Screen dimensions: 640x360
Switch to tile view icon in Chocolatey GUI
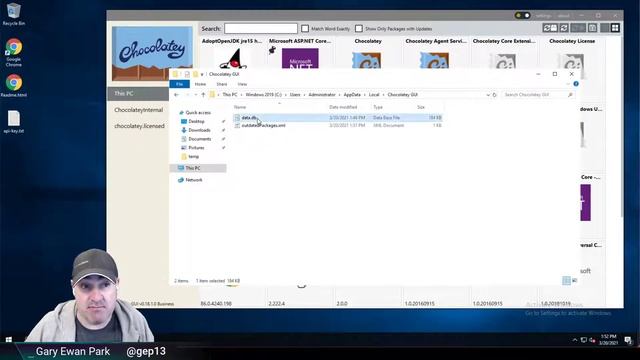(x=615, y=28)
